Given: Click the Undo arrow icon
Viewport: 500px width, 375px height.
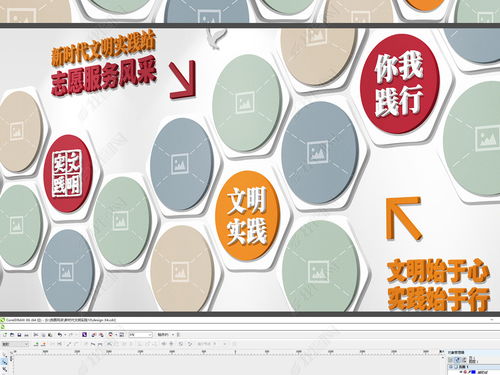Looking at the screenshot, I should click(x=60, y=335).
